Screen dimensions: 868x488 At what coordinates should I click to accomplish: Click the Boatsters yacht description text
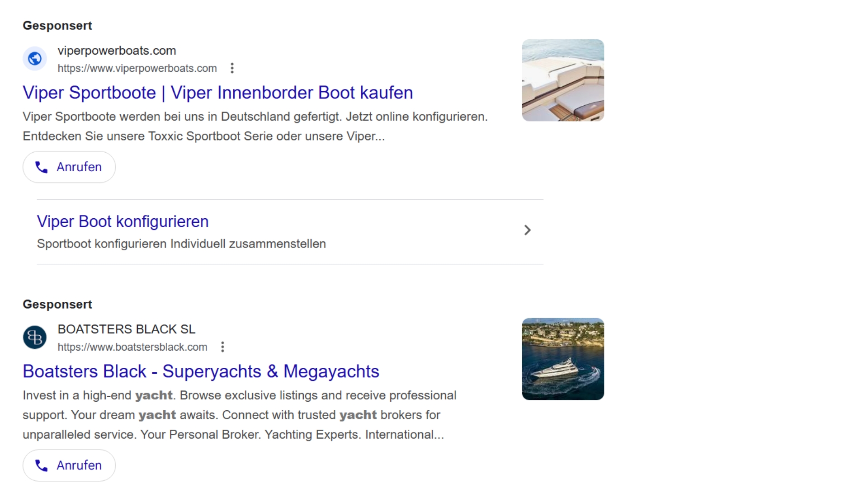point(240,415)
